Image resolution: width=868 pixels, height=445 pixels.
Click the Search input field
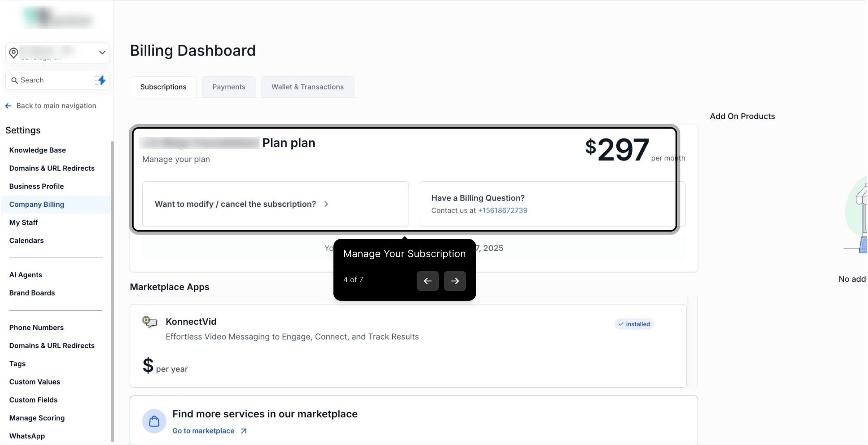tap(54, 80)
